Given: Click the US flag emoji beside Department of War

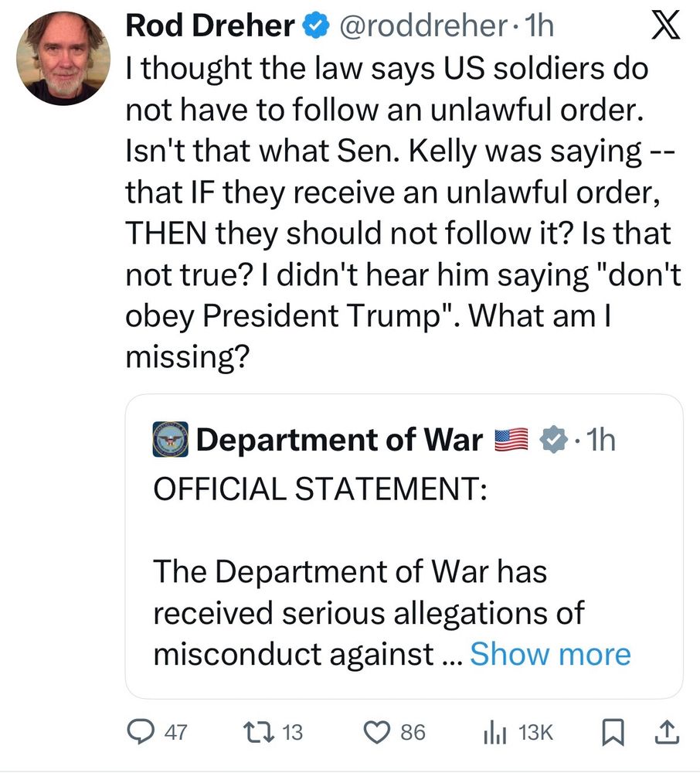Looking at the screenshot, I should (510, 441).
